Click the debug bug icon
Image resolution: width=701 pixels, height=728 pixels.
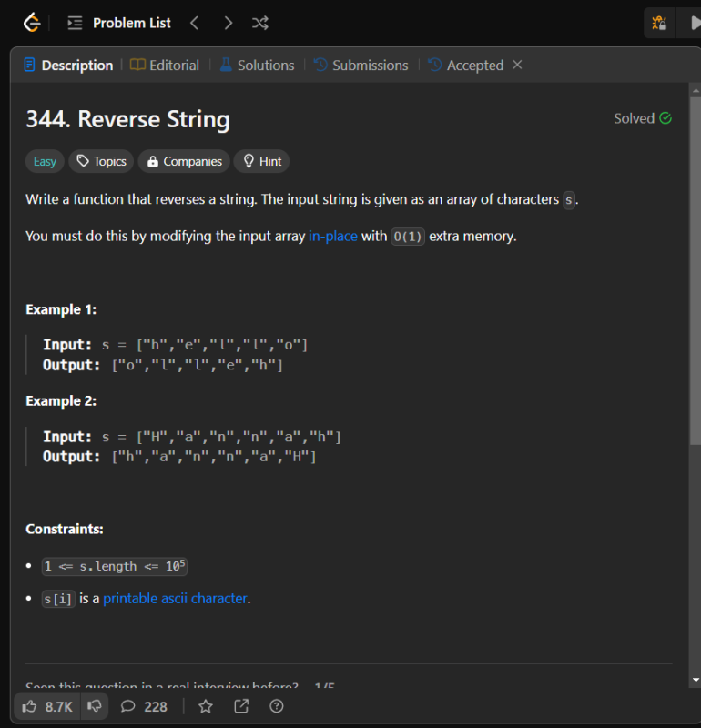click(659, 23)
